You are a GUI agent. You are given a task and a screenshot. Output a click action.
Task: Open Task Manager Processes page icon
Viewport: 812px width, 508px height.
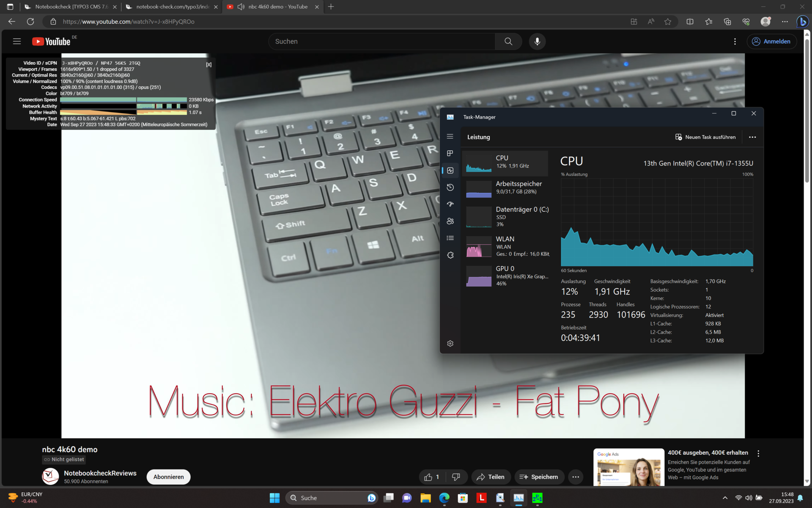(x=450, y=153)
